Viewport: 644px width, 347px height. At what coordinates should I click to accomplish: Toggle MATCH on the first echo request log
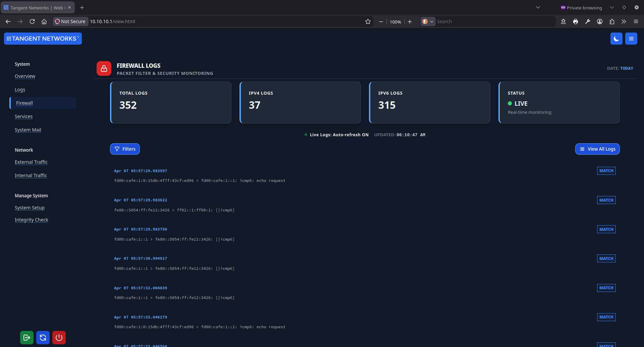tap(606, 170)
